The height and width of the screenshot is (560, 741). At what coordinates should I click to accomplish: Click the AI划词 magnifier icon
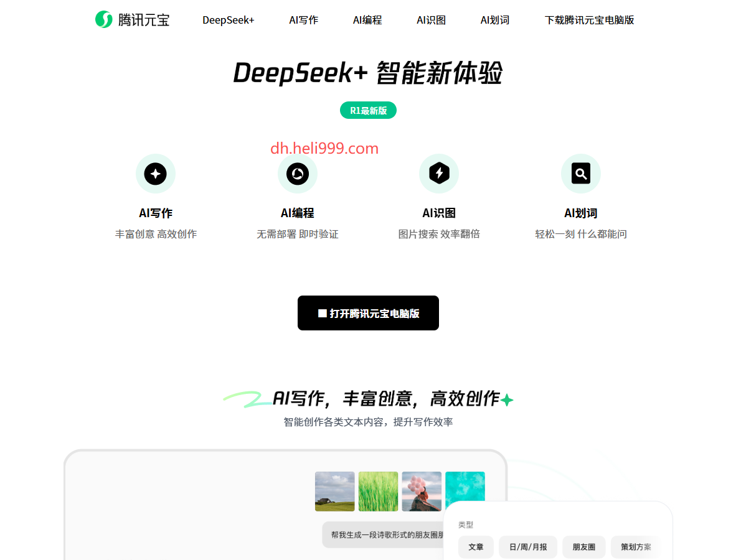tap(581, 174)
